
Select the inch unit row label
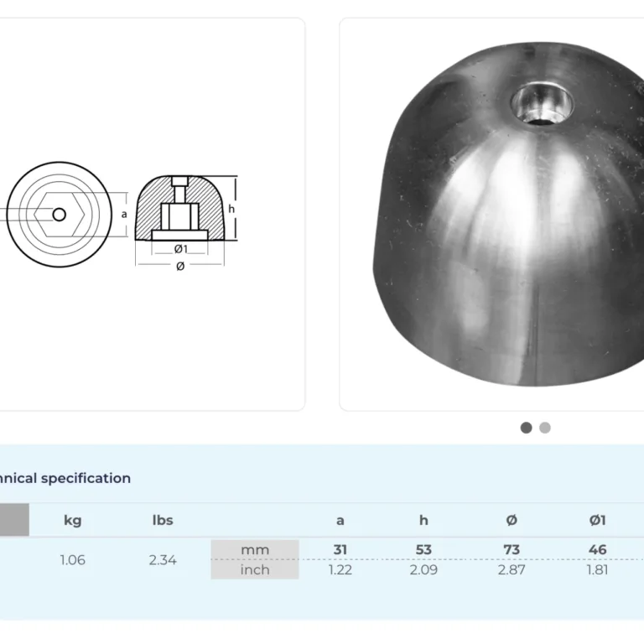point(255,569)
